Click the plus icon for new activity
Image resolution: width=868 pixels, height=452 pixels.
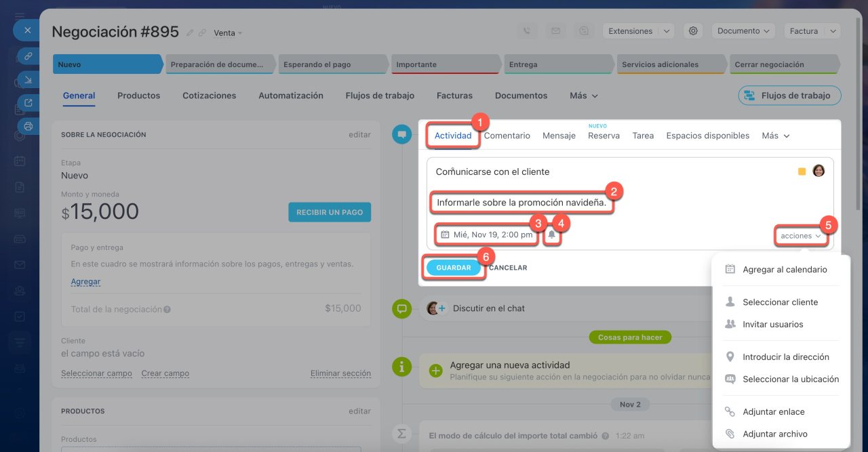(436, 371)
